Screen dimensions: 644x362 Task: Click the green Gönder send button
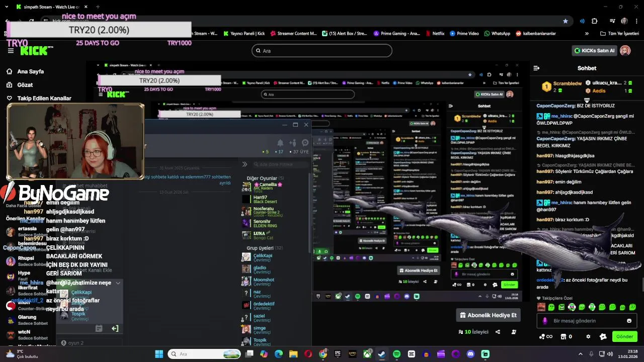624,336
